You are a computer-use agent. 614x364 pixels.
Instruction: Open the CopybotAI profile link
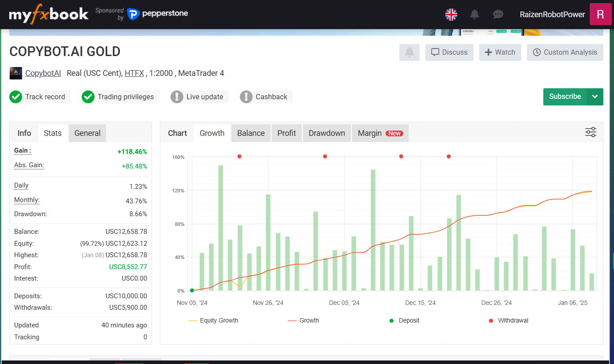point(43,73)
